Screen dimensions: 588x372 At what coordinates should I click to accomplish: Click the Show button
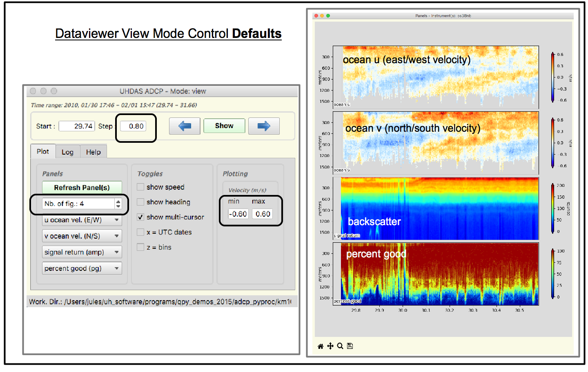(224, 126)
